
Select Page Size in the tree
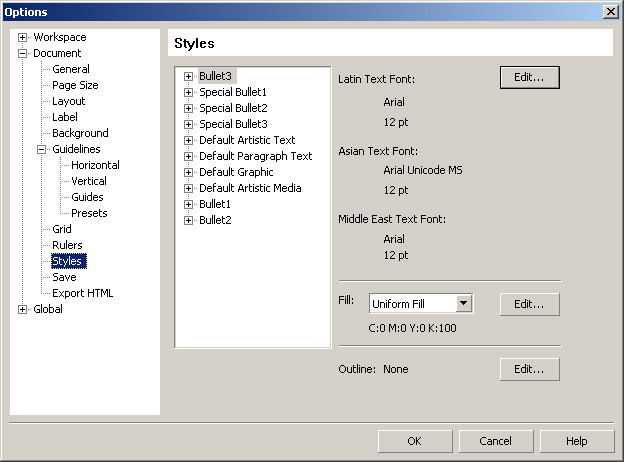[75, 85]
